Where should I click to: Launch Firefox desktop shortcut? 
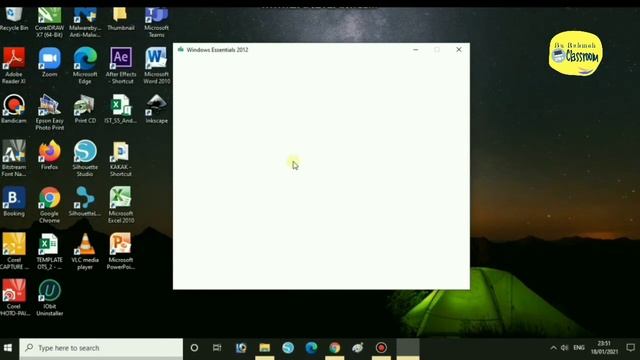pos(49,155)
